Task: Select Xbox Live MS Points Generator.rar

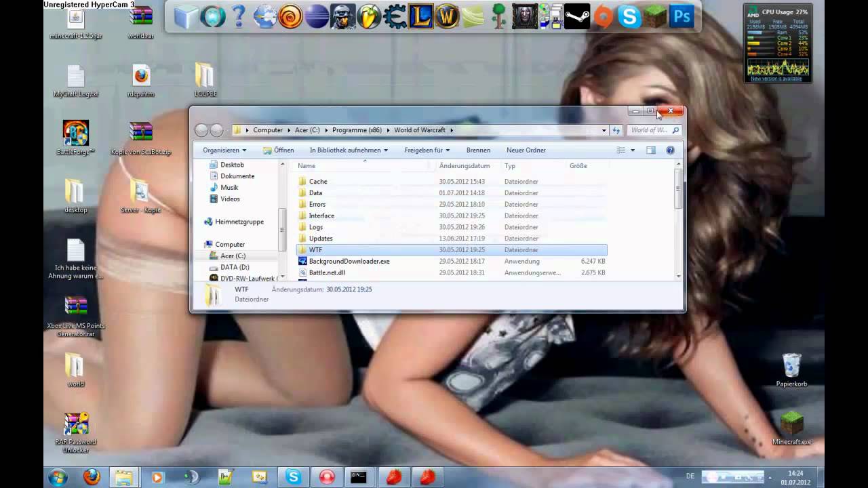Action: point(76,317)
